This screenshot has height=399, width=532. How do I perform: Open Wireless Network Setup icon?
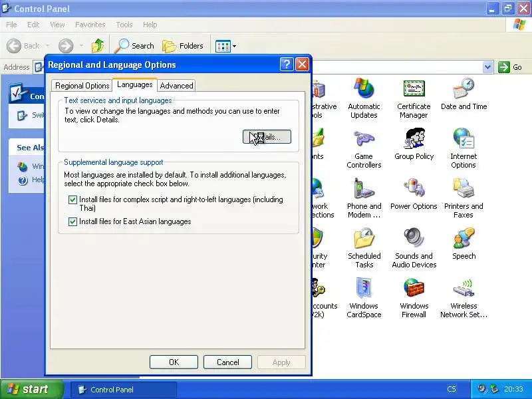(464, 298)
